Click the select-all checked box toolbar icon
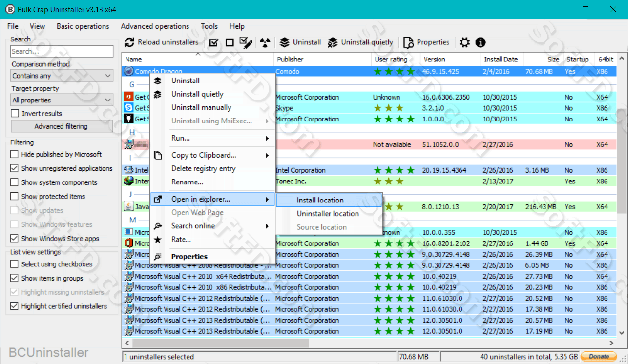The height and width of the screenshot is (364, 628). pyautogui.click(x=213, y=42)
